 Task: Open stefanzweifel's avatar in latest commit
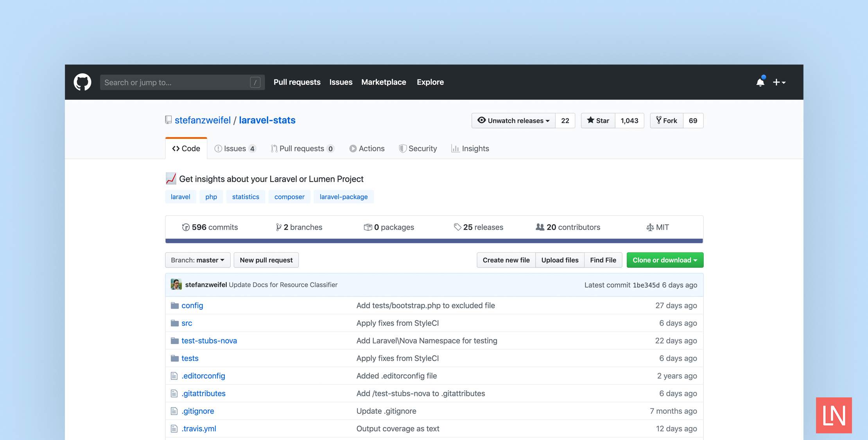176,284
